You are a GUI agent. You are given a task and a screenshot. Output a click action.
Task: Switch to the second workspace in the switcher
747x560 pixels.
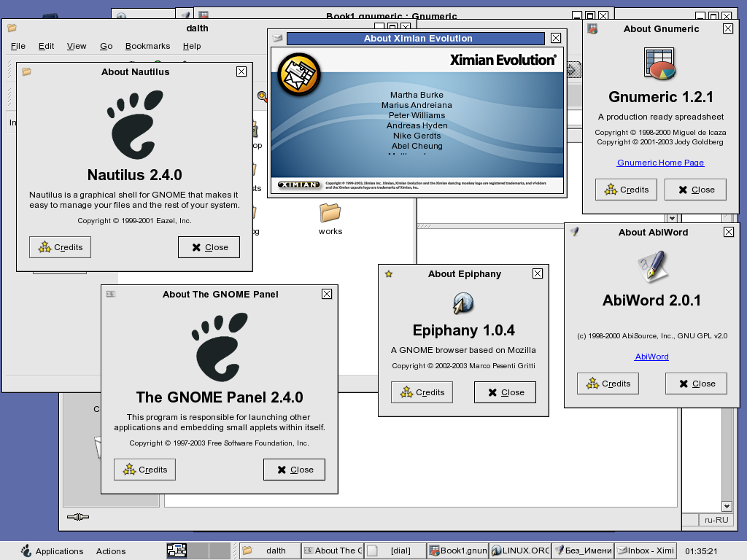click(x=198, y=551)
